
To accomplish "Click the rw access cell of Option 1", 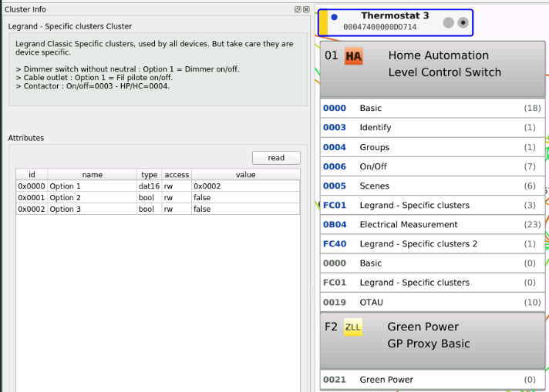I will pos(177,186).
